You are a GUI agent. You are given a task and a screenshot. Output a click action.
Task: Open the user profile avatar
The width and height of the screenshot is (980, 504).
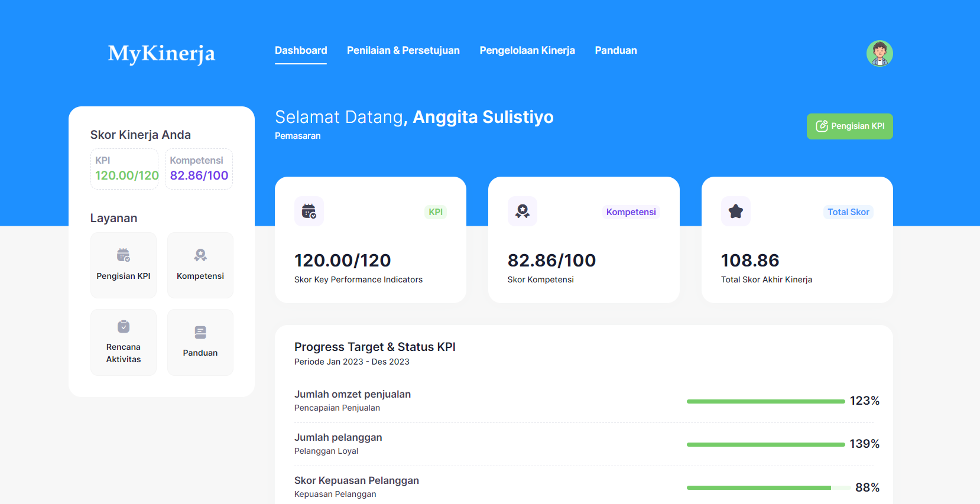[879, 53]
